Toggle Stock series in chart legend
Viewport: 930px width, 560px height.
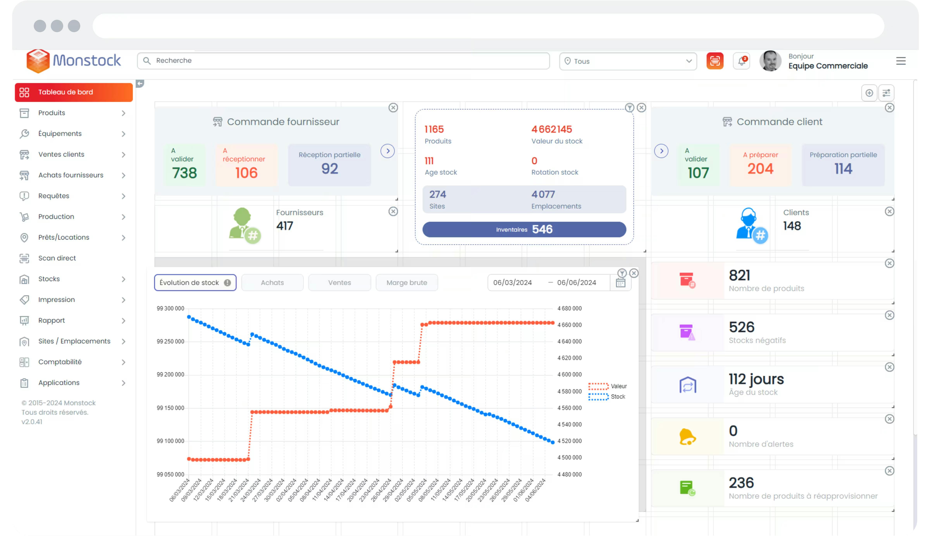(607, 397)
